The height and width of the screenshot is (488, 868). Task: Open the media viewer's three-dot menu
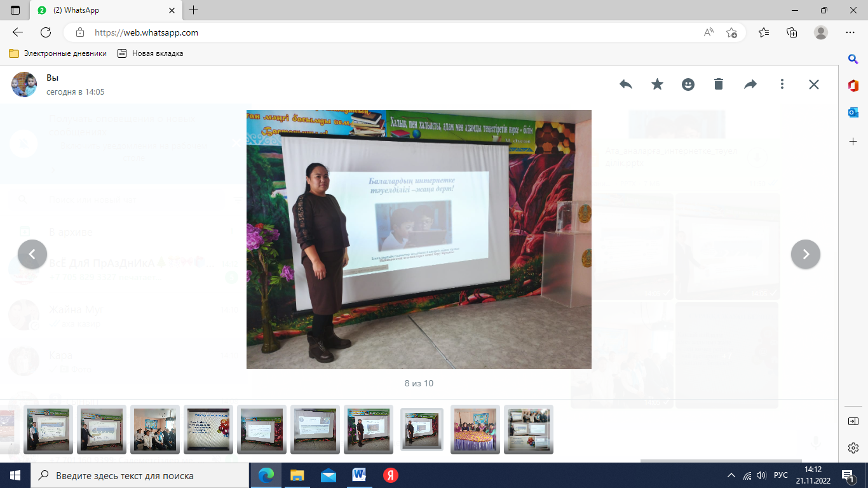tap(782, 85)
